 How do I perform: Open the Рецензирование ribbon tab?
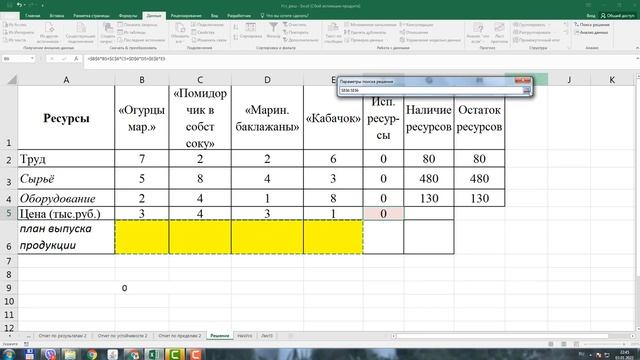[186, 16]
